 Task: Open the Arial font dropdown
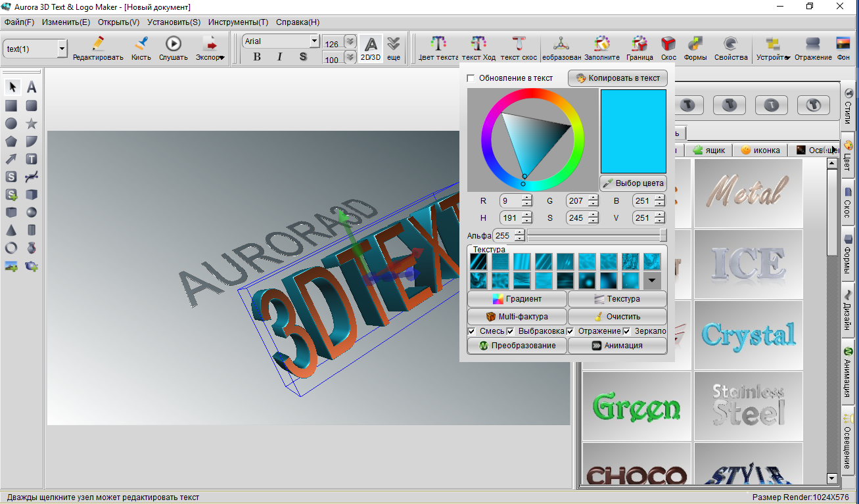pos(314,41)
